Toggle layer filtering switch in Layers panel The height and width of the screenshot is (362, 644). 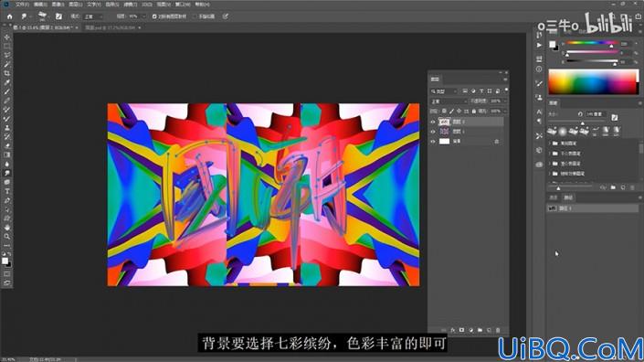pyautogui.click(x=506, y=90)
